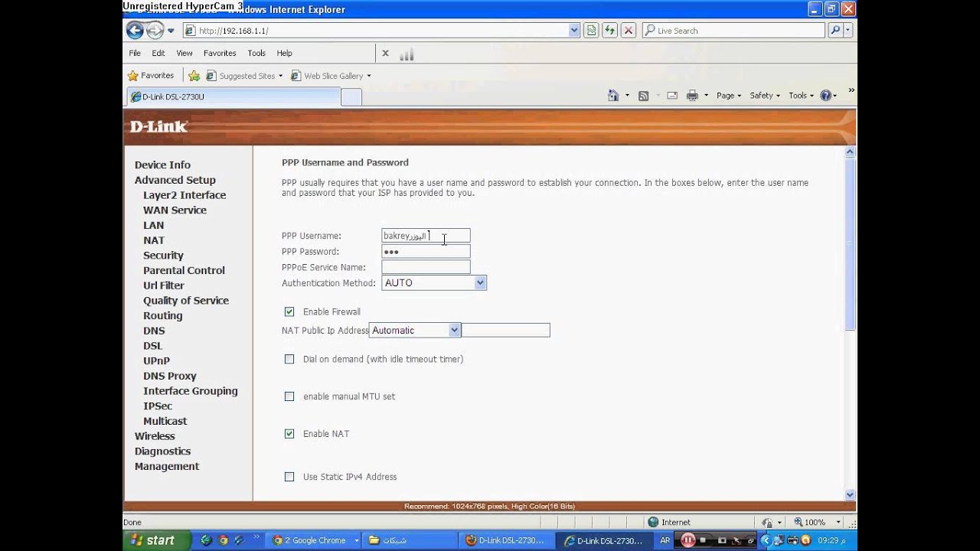Open the Favorites menu in menu bar

[220, 54]
